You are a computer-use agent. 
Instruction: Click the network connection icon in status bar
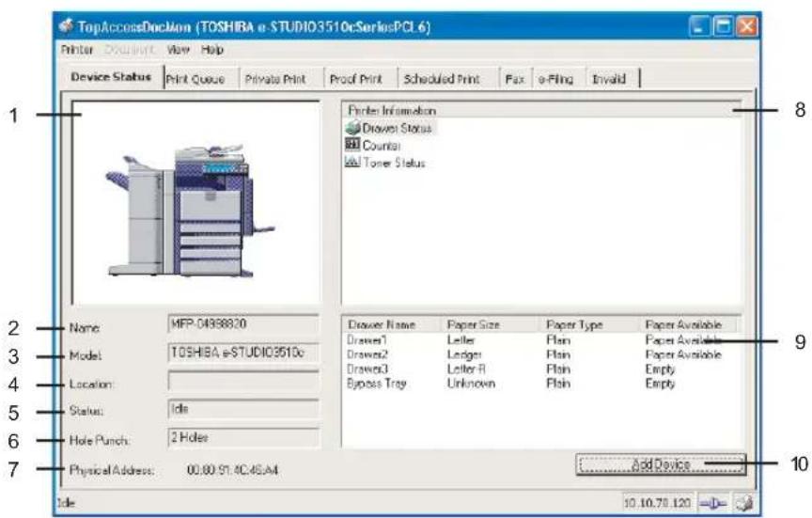(x=713, y=502)
